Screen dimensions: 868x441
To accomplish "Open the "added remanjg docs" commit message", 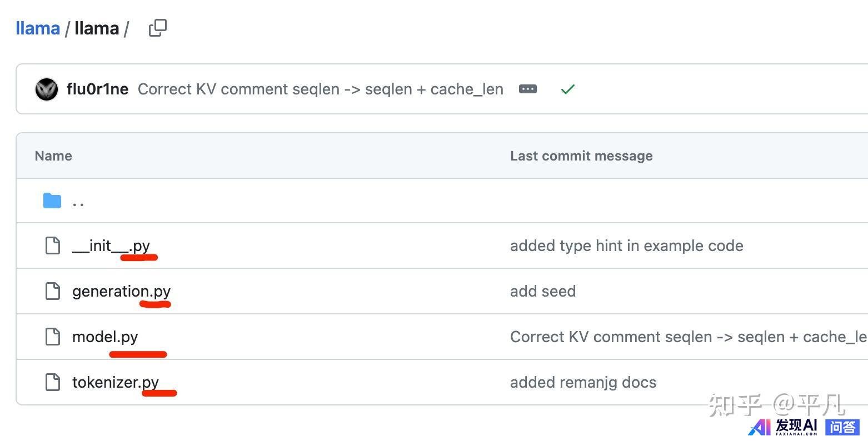I will (x=583, y=382).
